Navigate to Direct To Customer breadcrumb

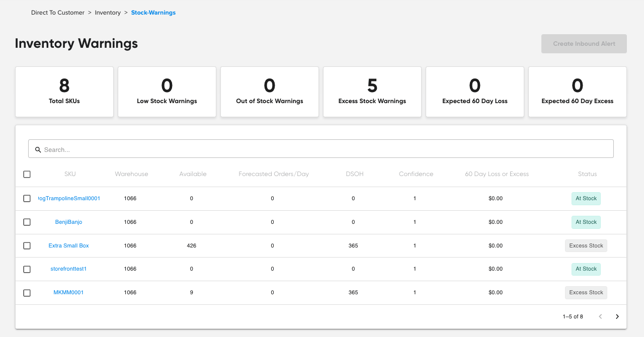click(x=58, y=13)
